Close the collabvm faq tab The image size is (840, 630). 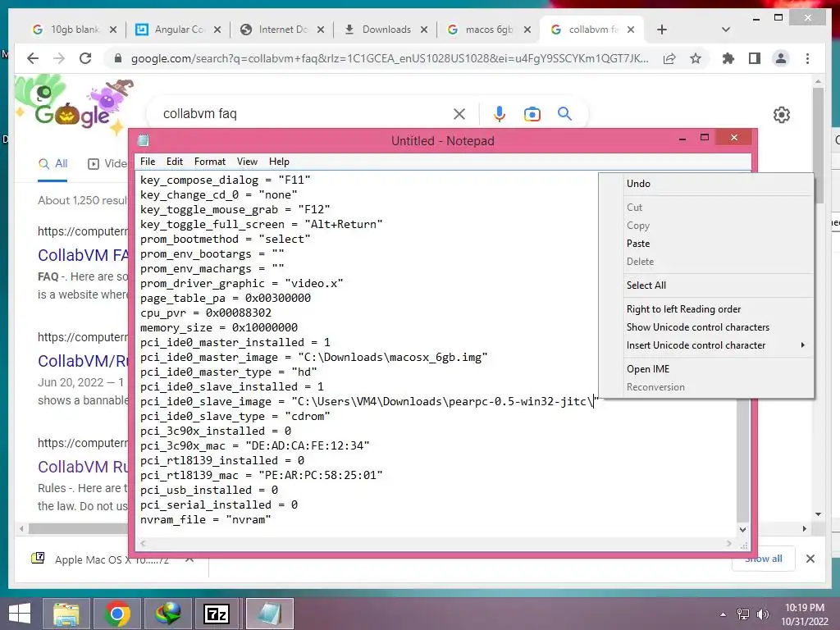point(631,30)
